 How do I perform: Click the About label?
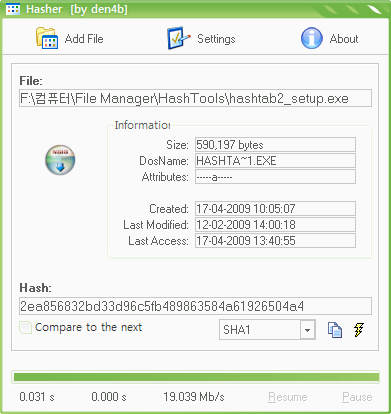click(344, 39)
